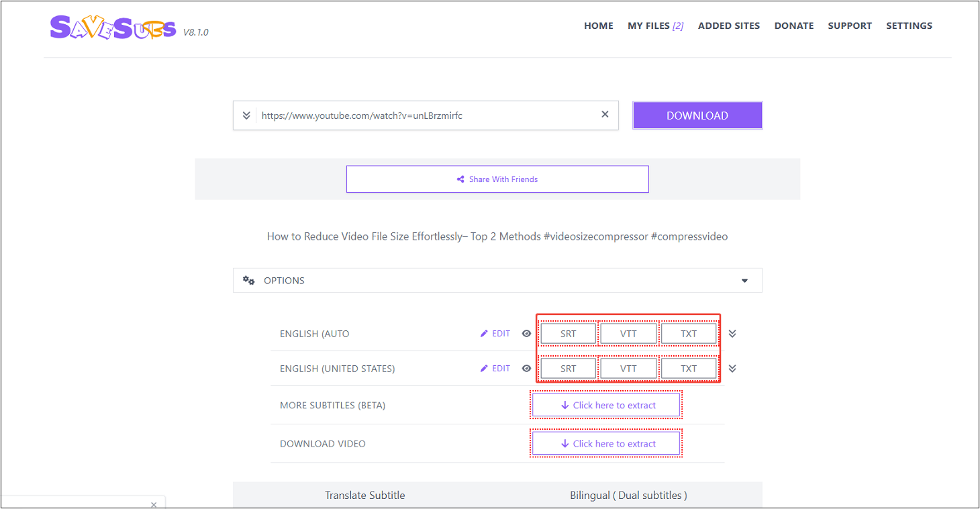Expand the chevron beside ENGLISH (UNITED STATES) formats
Image resolution: width=980 pixels, height=509 pixels.
tap(732, 368)
